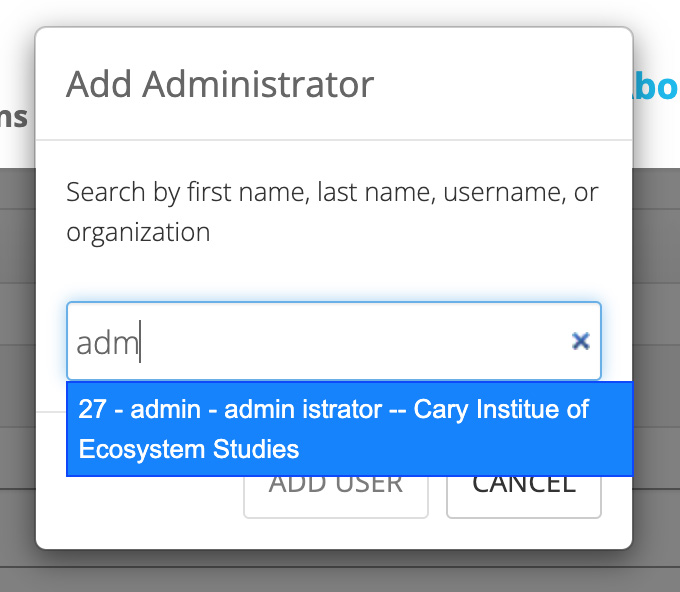Viewport: 680px width, 592px height.
Task: Click the dimmed background right of the dialog
Action: pos(656,350)
